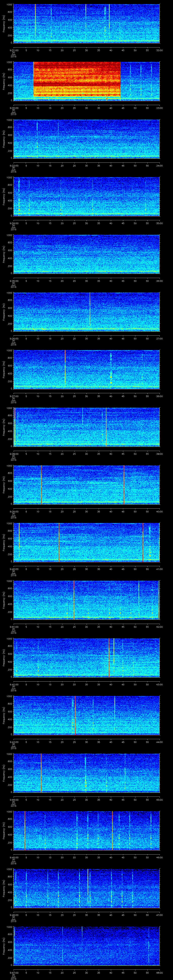This screenshot has width=173, height=980.
Task: Pick the 43:00 end label
Action: coord(159,684)
